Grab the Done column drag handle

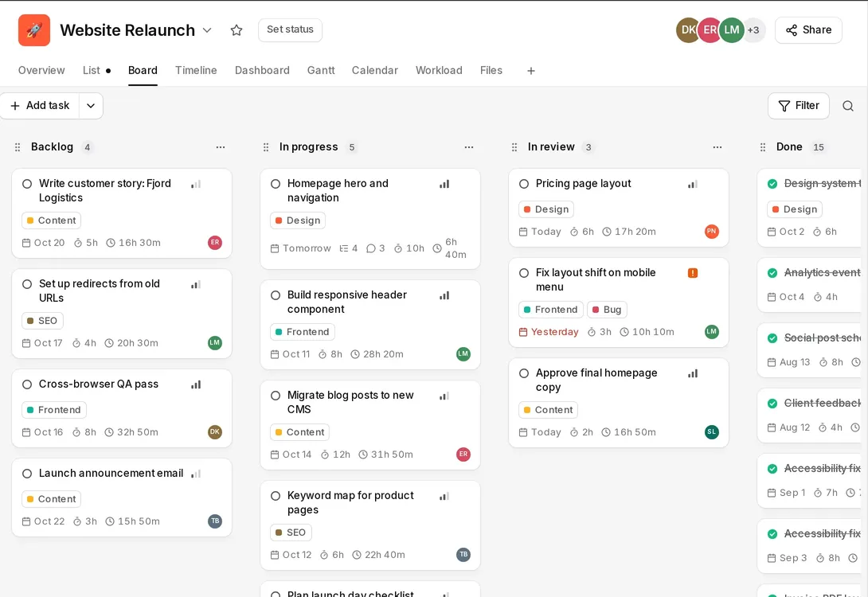click(763, 147)
